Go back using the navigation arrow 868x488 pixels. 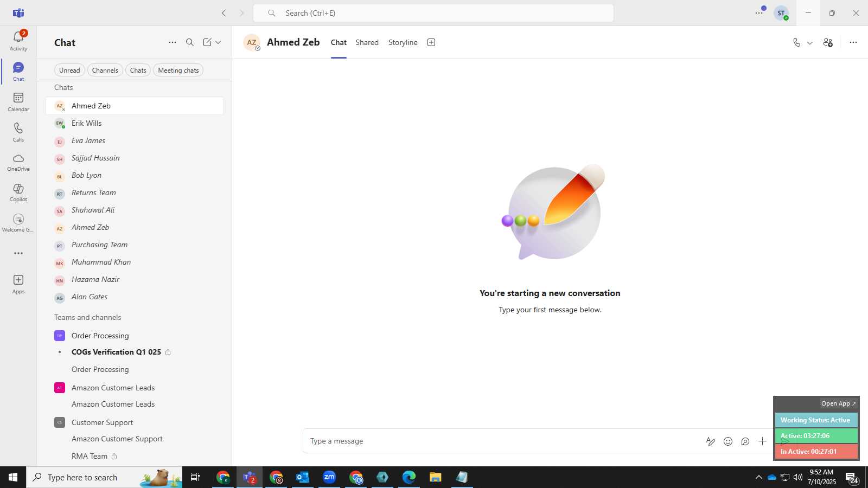click(224, 13)
